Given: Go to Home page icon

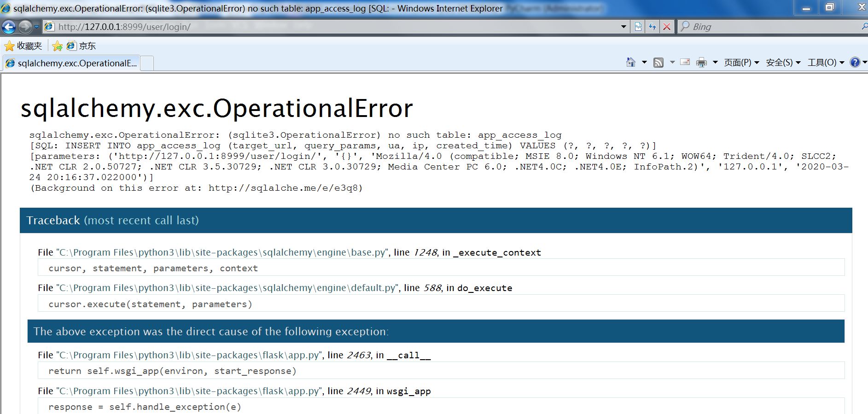Looking at the screenshot, I should [x=631, y=62].
